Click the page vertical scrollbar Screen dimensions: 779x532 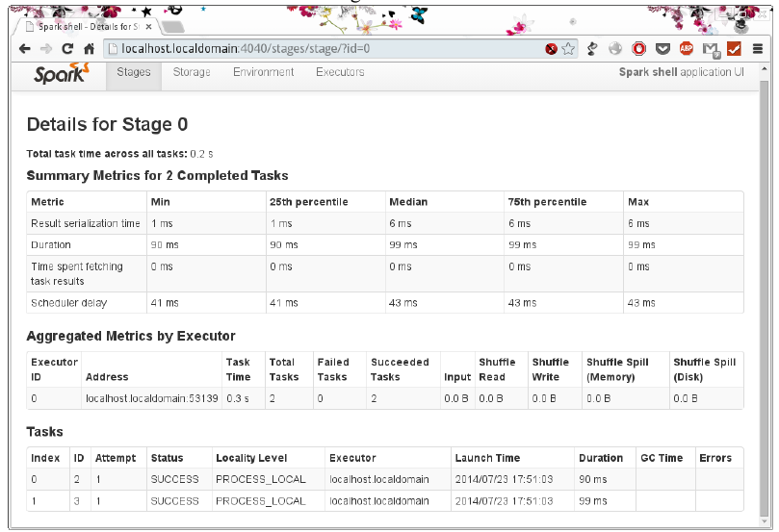tap(765, 298)
